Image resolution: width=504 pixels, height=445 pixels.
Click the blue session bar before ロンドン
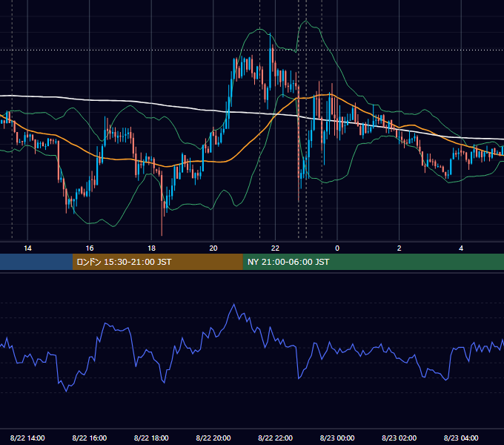[x=36, y=262]
